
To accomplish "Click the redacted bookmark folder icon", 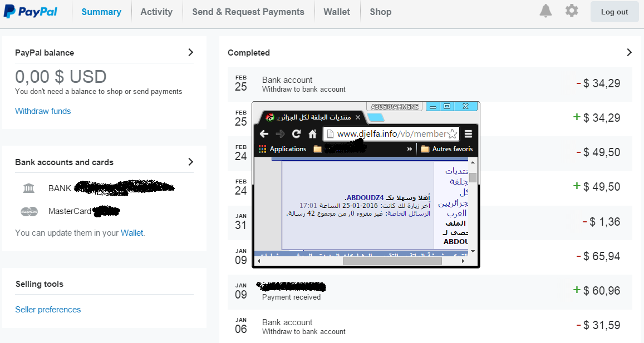I will pos(317,149).
